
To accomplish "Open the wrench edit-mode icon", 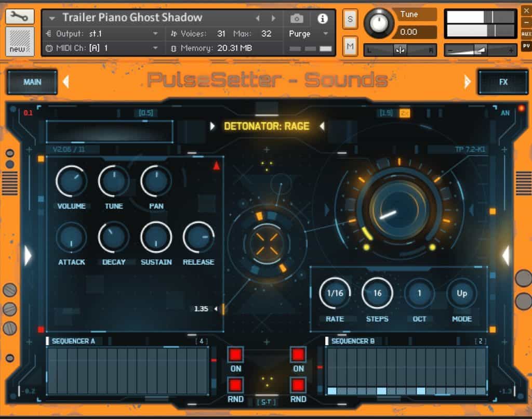I will click(19, 17).
